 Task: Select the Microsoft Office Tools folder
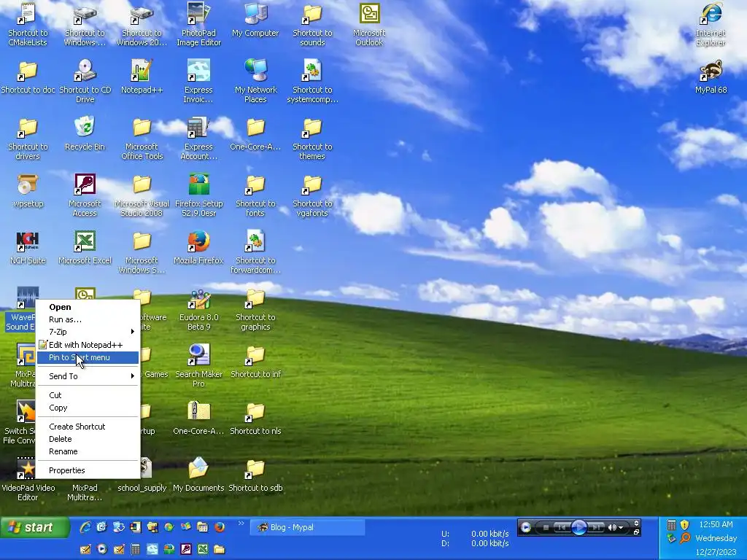click(x=142, y=137)
